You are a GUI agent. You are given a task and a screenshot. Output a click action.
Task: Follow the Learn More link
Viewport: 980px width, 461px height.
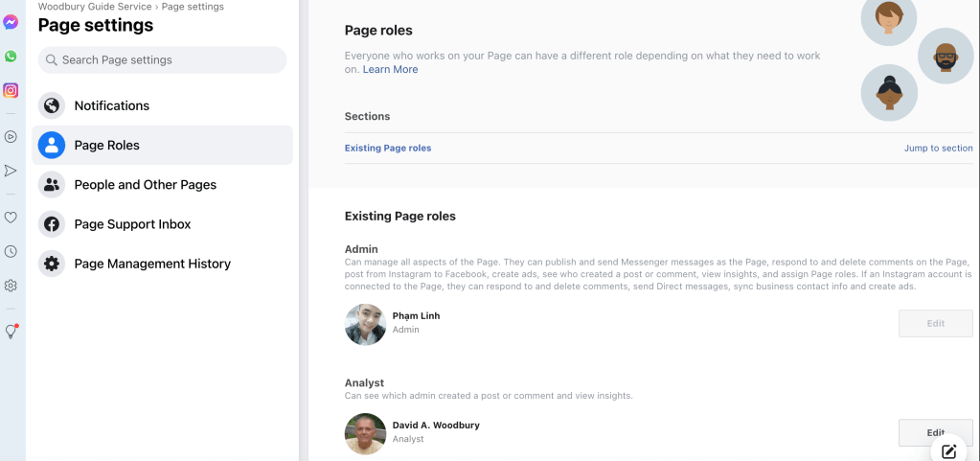point(390,70)
